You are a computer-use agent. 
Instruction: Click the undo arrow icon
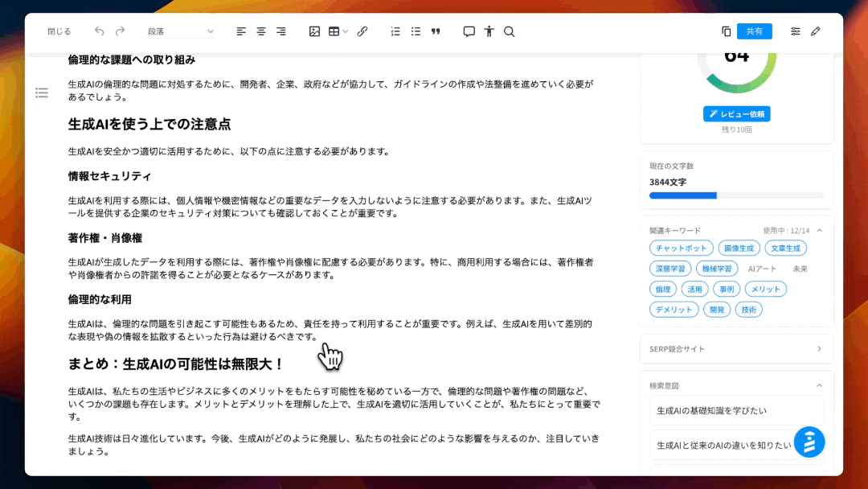click(99, 31)
